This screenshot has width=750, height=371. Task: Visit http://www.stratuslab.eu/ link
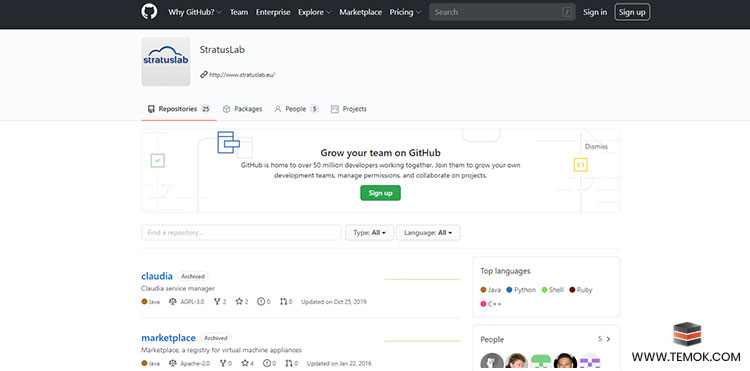click(242, 75)
